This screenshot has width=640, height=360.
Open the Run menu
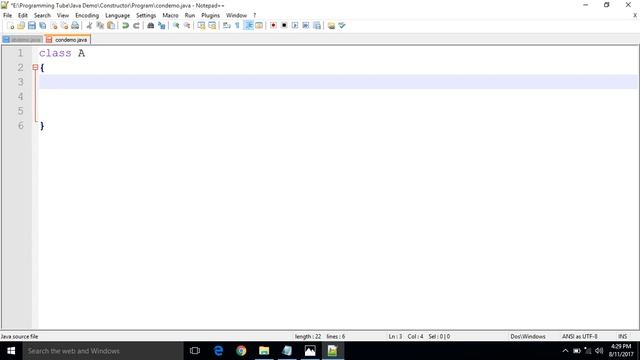pyautogui.click(x=189, y=16)
